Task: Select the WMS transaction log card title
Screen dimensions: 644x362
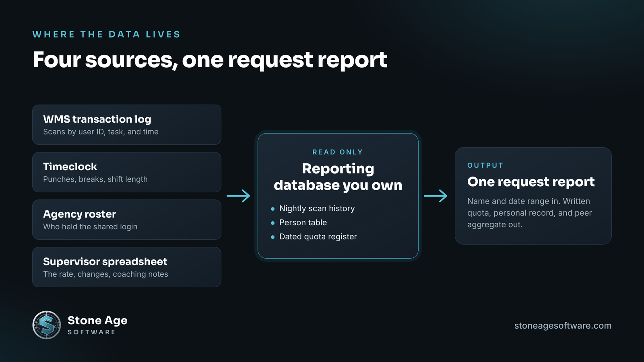Action: [97, 119]
